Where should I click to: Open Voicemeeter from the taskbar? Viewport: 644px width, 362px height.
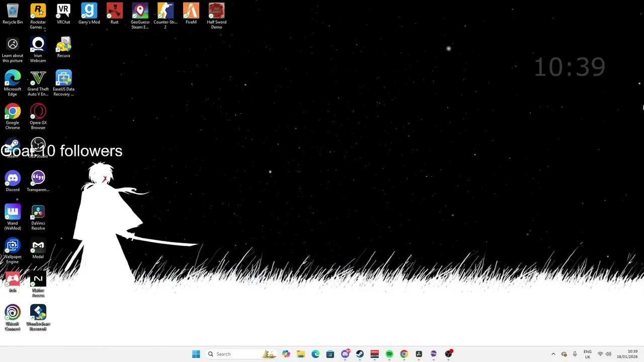pos(374,354)
